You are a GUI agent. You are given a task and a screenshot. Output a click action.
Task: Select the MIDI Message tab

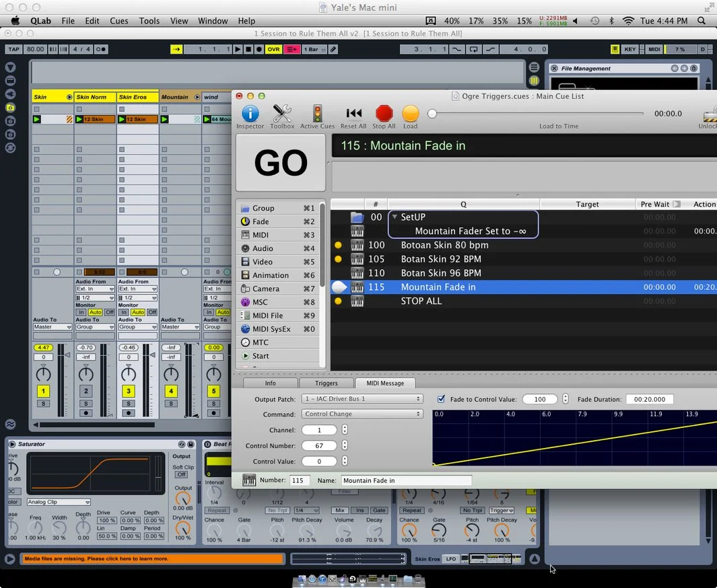click(x=385, y=383)
